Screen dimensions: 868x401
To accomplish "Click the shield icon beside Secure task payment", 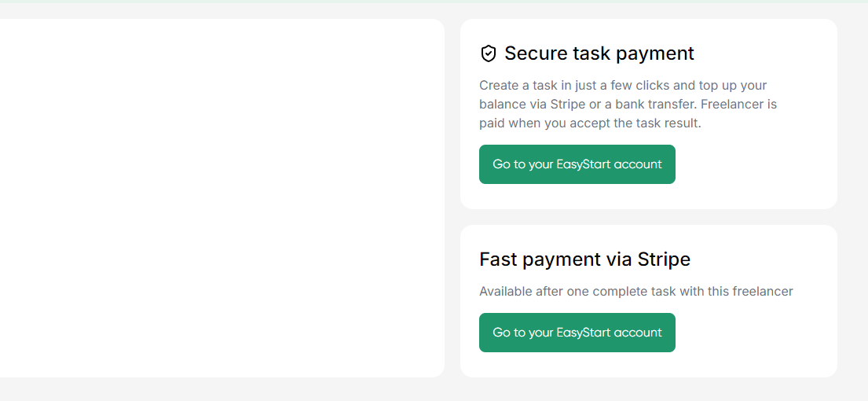I will pyautogui.click(x=488, y=53).
